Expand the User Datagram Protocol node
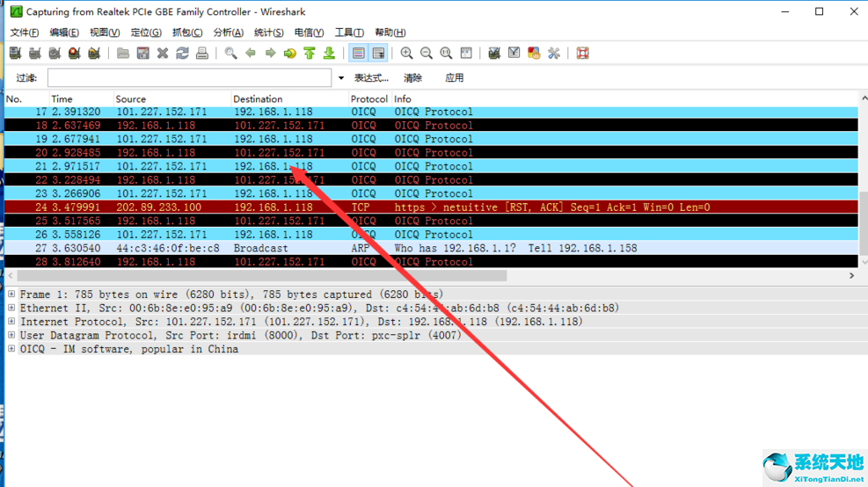The image size is (868, 487). [x=11, y=335]
